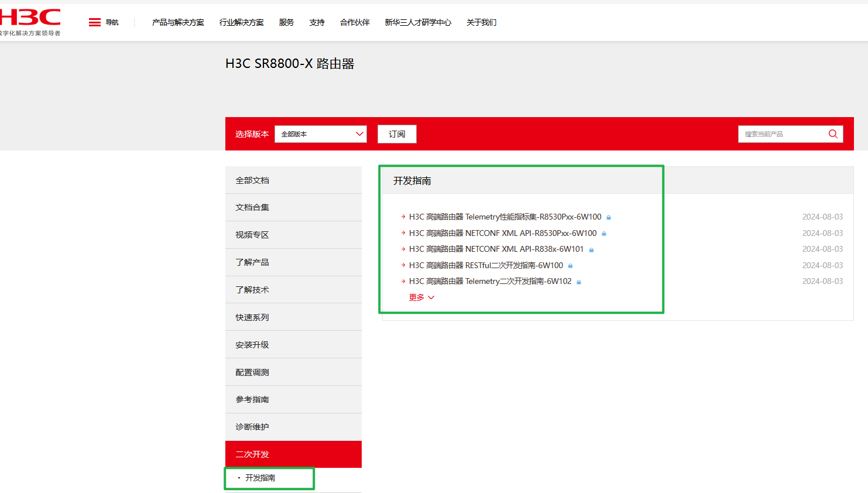868x493 pixels.
Task: Click the 选择版本 label
Action: (252, 134)
